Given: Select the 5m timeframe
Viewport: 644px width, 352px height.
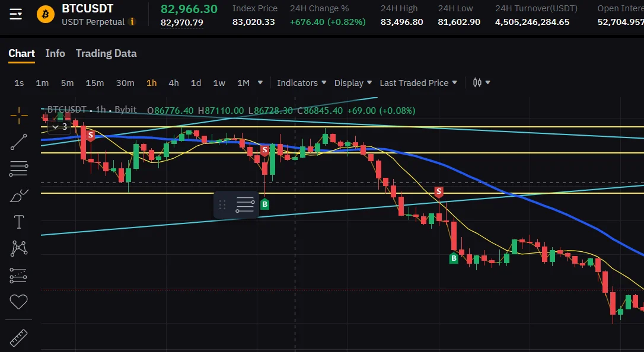Looking at the screenshot, I should click(68, 83).
